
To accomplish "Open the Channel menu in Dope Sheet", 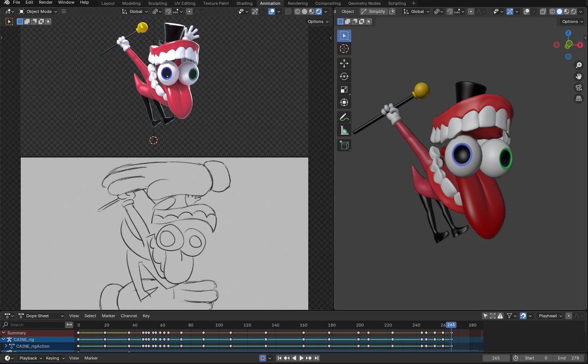I will 129,316.
